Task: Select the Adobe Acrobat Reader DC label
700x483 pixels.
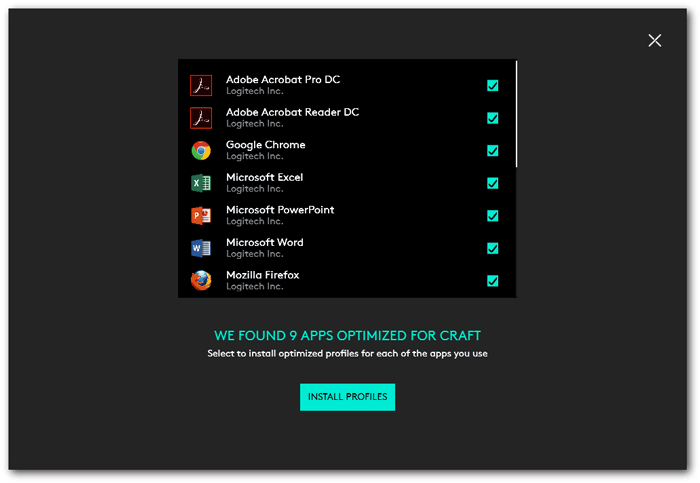Action: (x=292, y=112)
